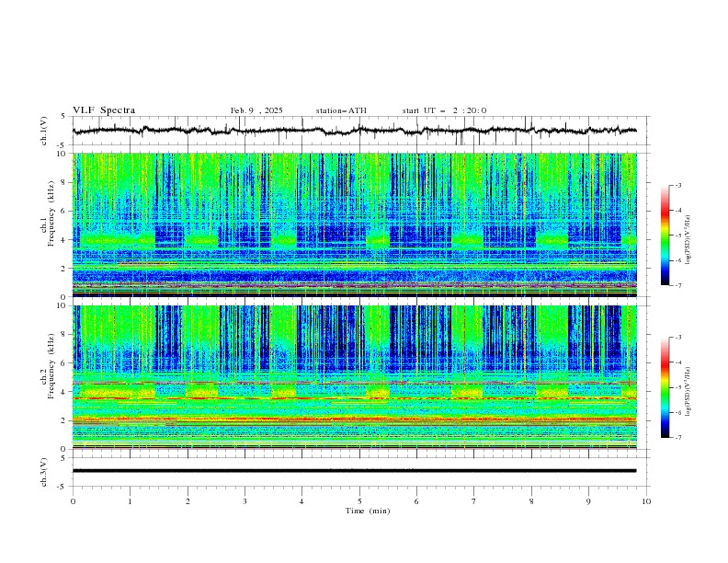
Task: Click the ch.2 spectrogram panel
Action: (x=355, y=377)
